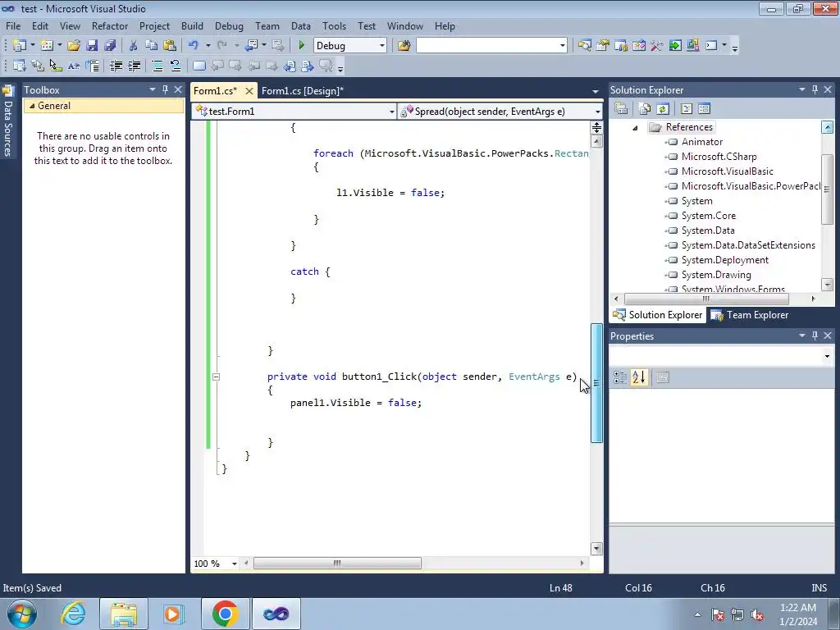Image resolution: width=840 pixels, height=630 pixels.
Task: Toggle a bookmark on the current line
Action: pyautogui.click(x=199, y=66)
